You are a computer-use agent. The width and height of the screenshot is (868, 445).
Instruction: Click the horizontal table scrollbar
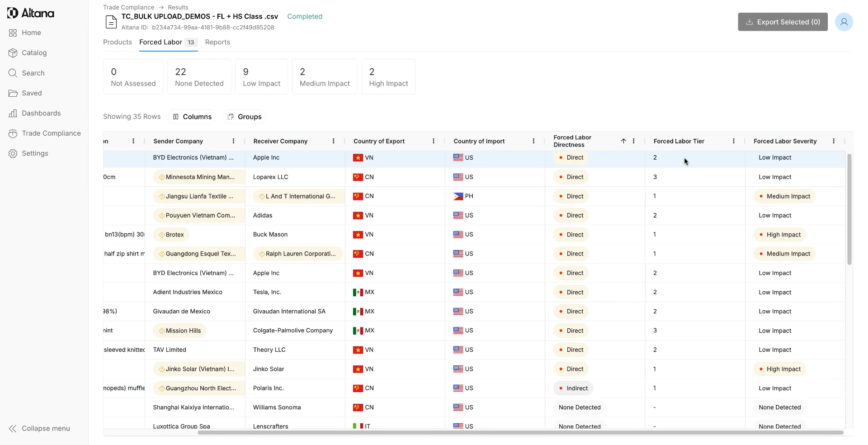coord(520,433)
